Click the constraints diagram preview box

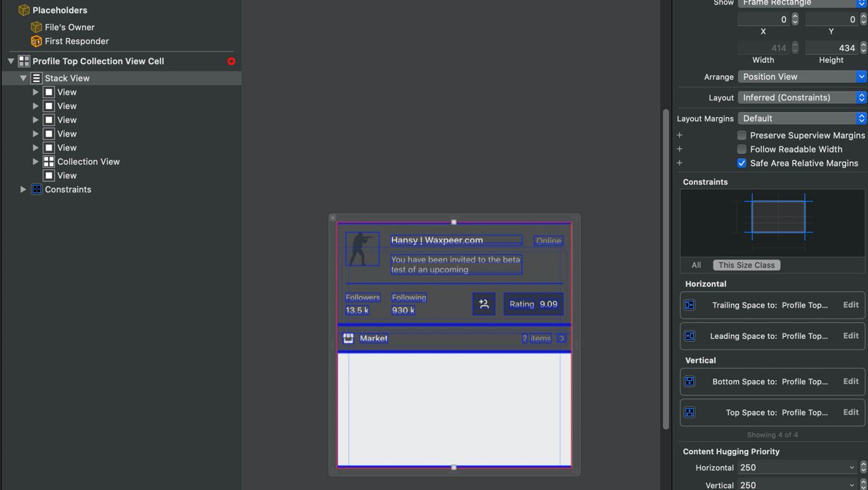[x=772, y=223]
